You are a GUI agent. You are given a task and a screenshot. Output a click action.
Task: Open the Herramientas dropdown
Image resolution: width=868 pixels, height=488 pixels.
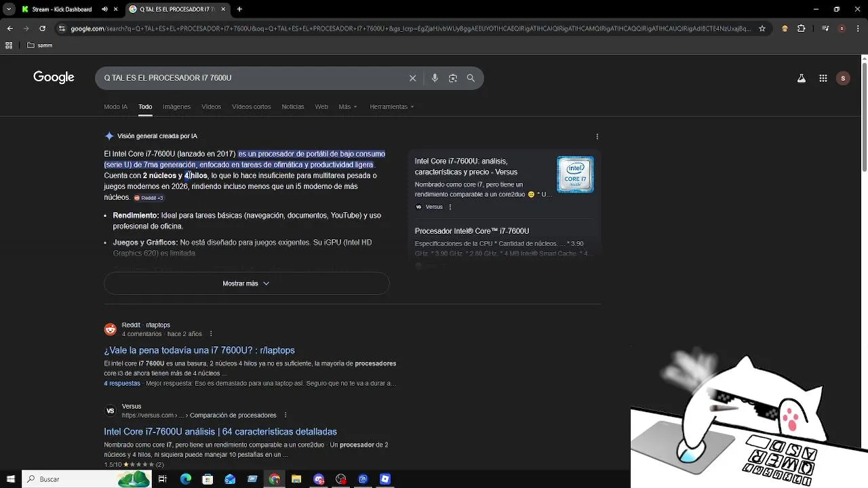coord(391,106)
